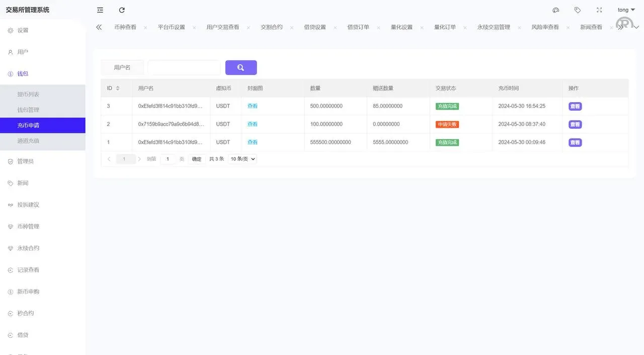The height and width of the screenshot is (355, 644).
Task: Click the magnifier search button
Action: pos(241,67)
